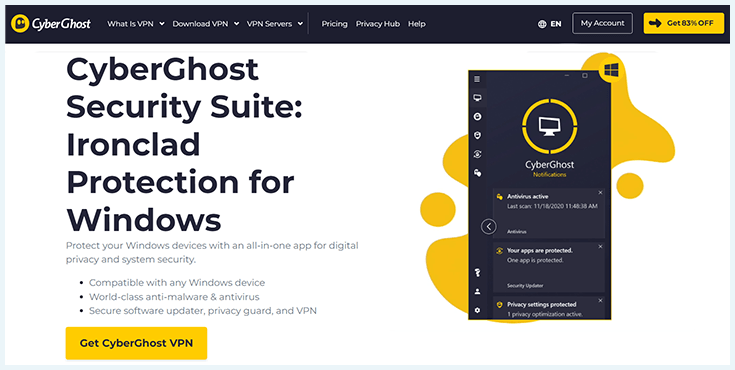This screenshot has width=735, height=370.
Task: Open the Antivirus icon below the eye icon
Action: [x=478, y=173]
